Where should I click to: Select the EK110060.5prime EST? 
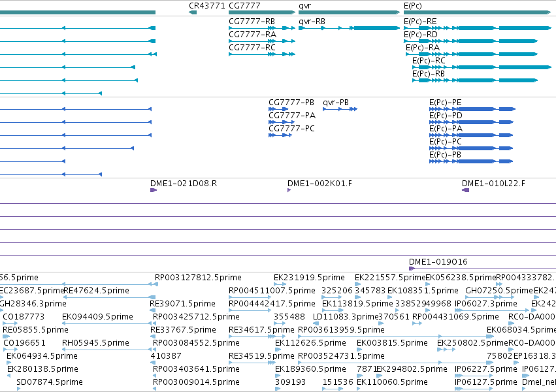359,389
